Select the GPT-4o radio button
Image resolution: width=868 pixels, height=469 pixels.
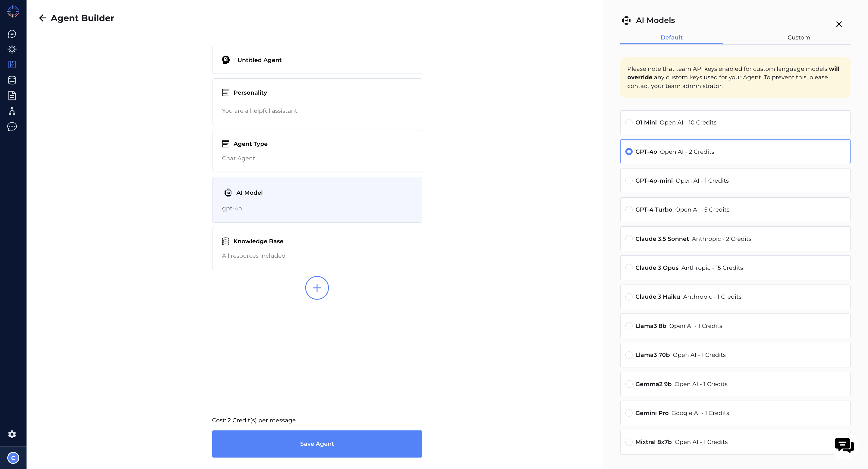click(629, 151)
